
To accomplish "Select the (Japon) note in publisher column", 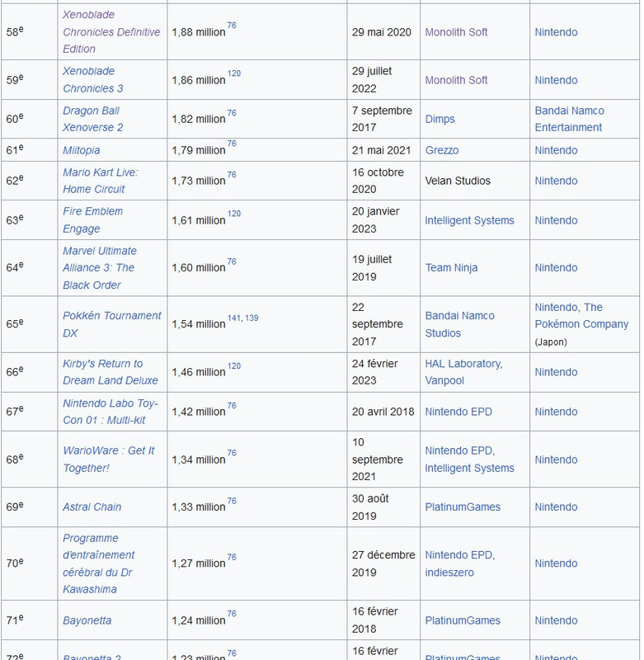I will click(x=551, y=342).
